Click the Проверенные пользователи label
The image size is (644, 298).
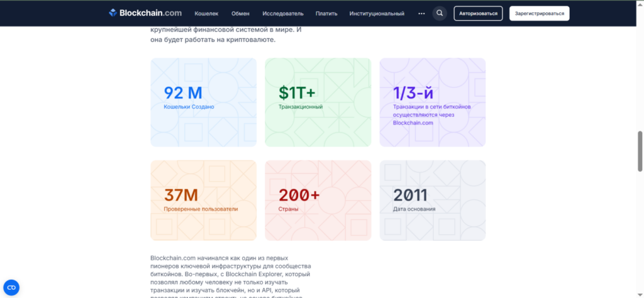coord(201,209)
